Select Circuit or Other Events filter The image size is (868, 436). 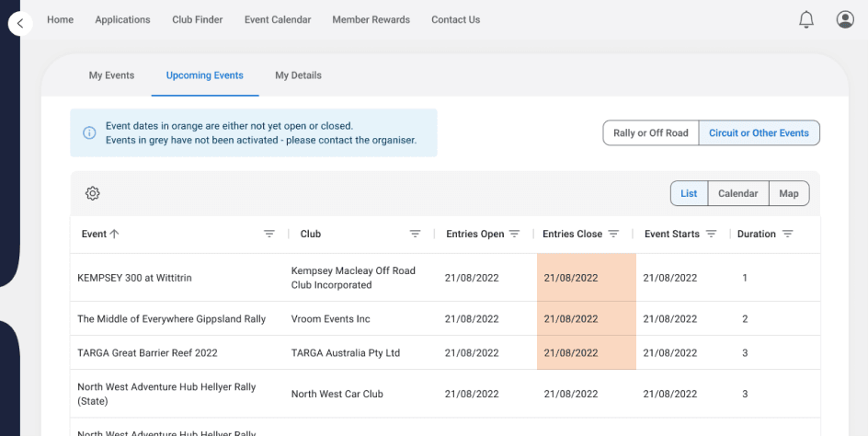pos(759,132)
